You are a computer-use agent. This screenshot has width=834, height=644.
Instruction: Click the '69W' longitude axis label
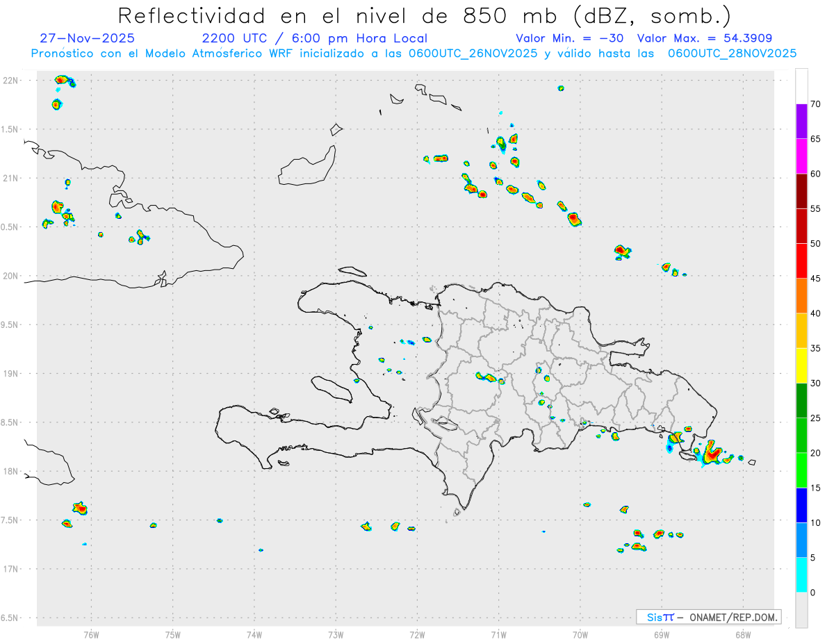point(662,634)
